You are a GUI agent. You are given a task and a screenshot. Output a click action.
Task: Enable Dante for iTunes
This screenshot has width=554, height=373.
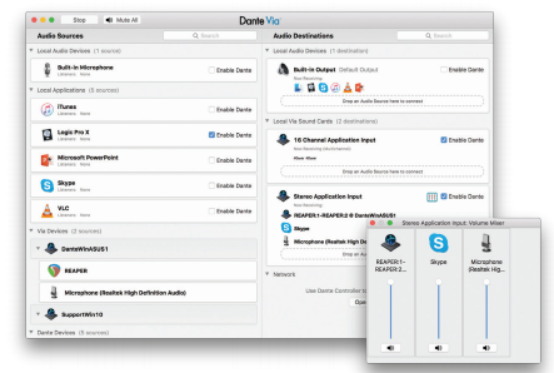[212, 109]
